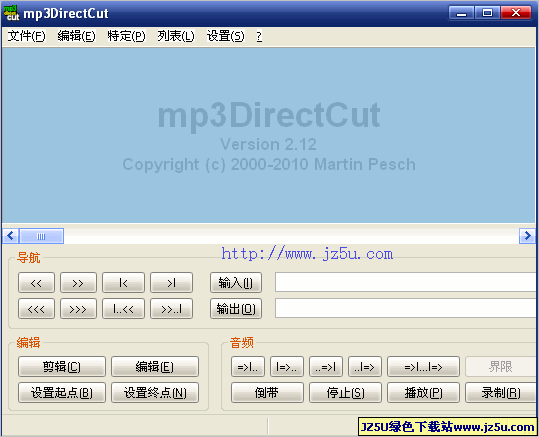Open the 列表(L) menu
The image size is (539, 437).
pyautogui.click(x=176, y=36)
